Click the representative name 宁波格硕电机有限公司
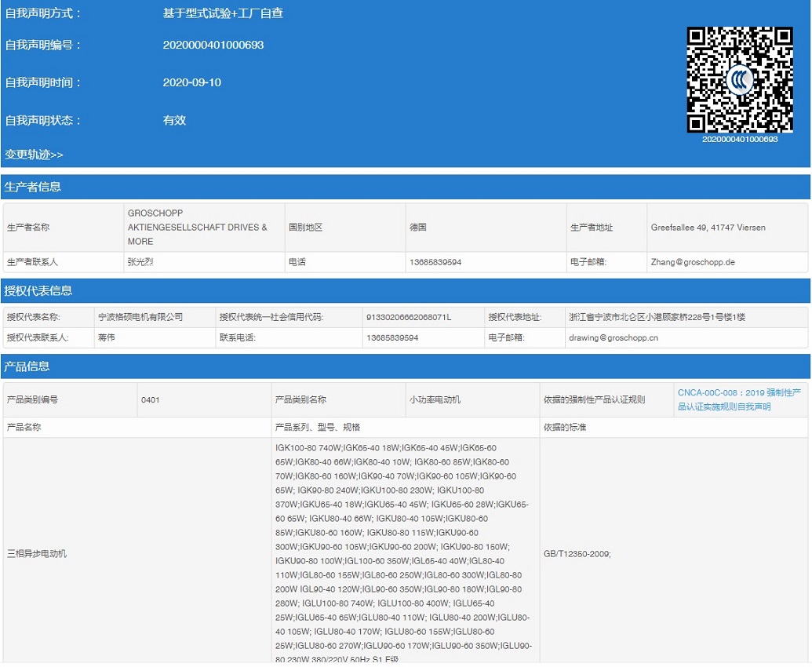Screen dimensions: 812x667 pos(140,317)
